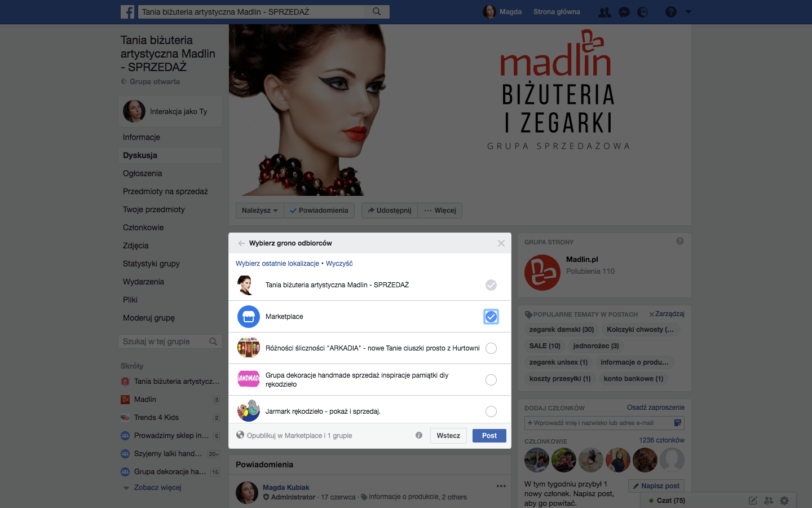812x508 pixels.
Task: Click the Post button
Action: (489, 436)
